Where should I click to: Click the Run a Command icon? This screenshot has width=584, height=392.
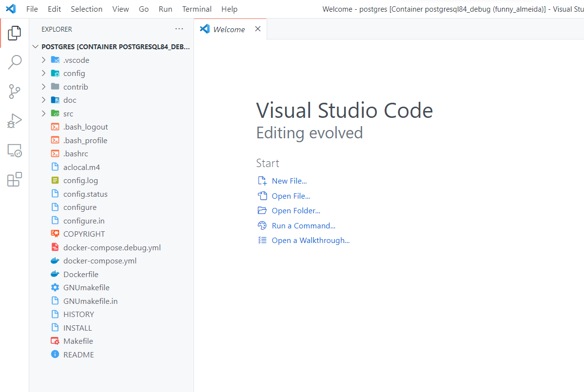tap(262, 225)
